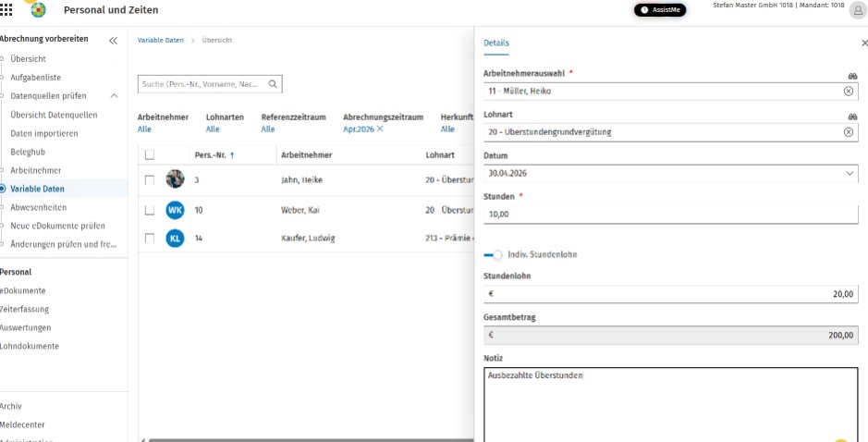Click into the Stunden field
This screenshot has height=442, width=868.
671,215
